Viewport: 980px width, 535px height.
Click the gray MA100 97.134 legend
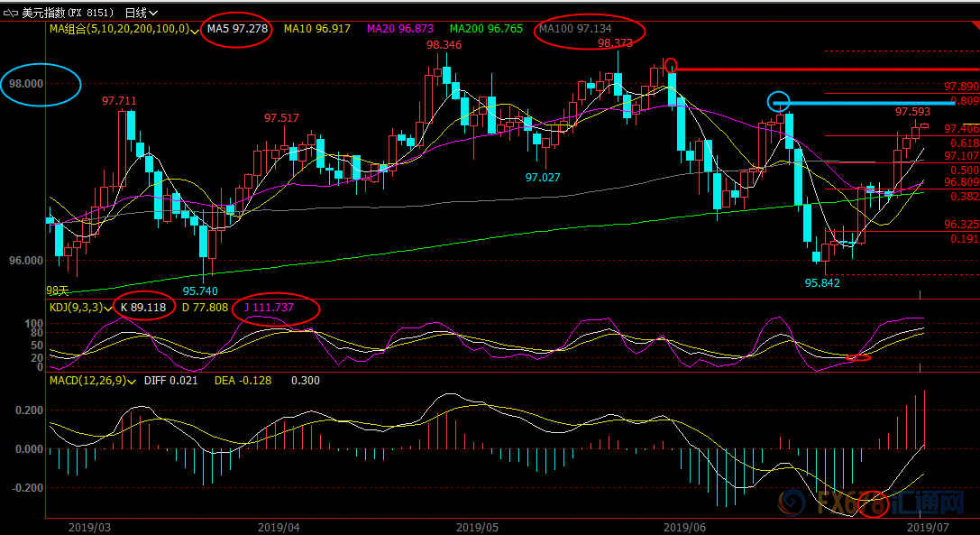575,29
